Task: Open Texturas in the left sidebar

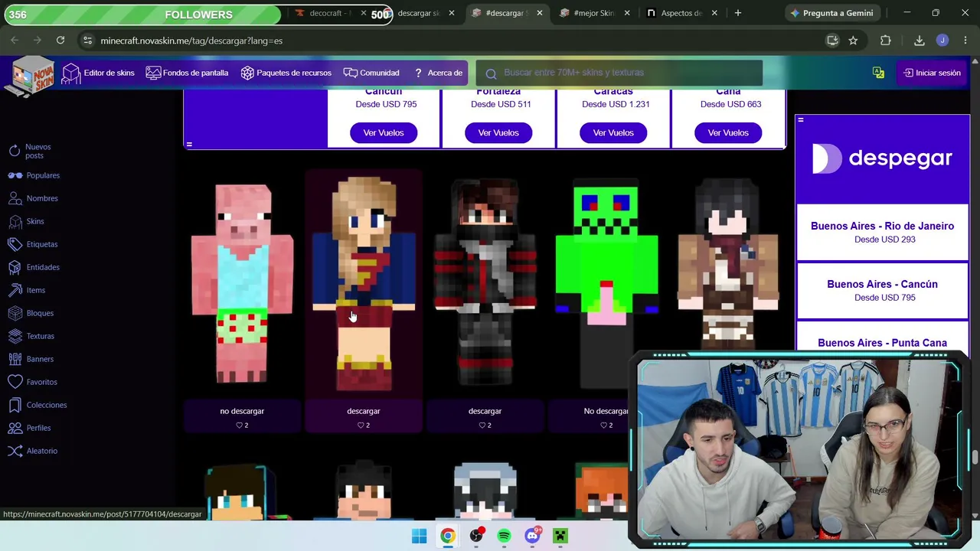Action: pyautogui.click(x=31, y=336)
